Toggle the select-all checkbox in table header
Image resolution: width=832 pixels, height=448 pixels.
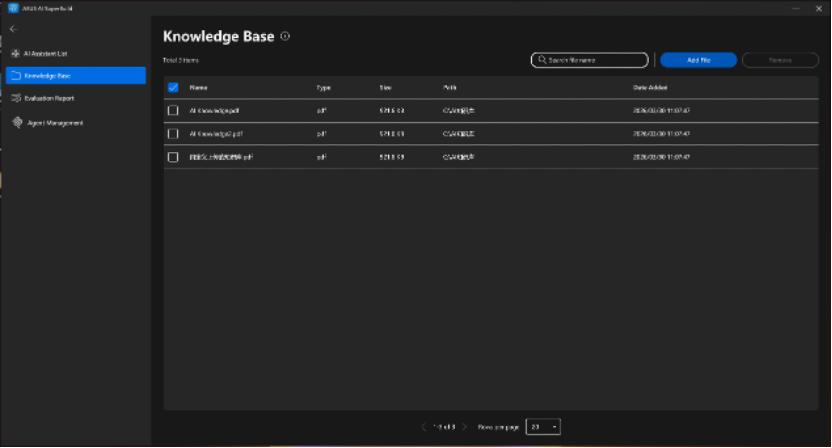click(x=173, y=88)
